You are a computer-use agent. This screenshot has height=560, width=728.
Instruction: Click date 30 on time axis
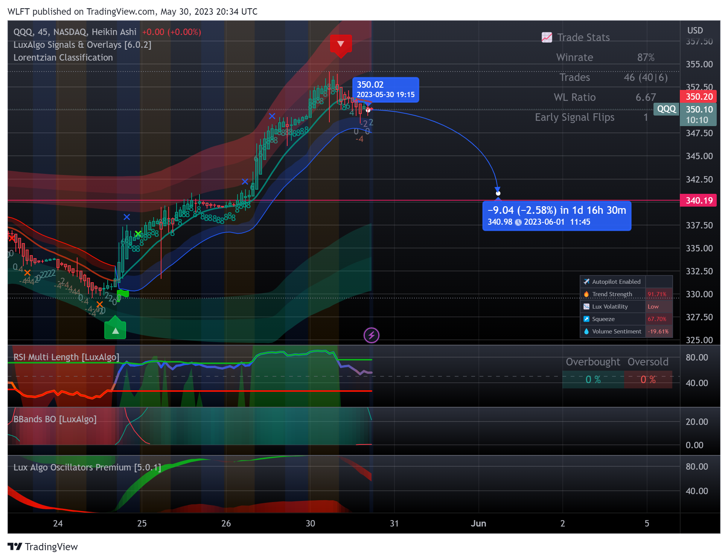click(310, 523)
